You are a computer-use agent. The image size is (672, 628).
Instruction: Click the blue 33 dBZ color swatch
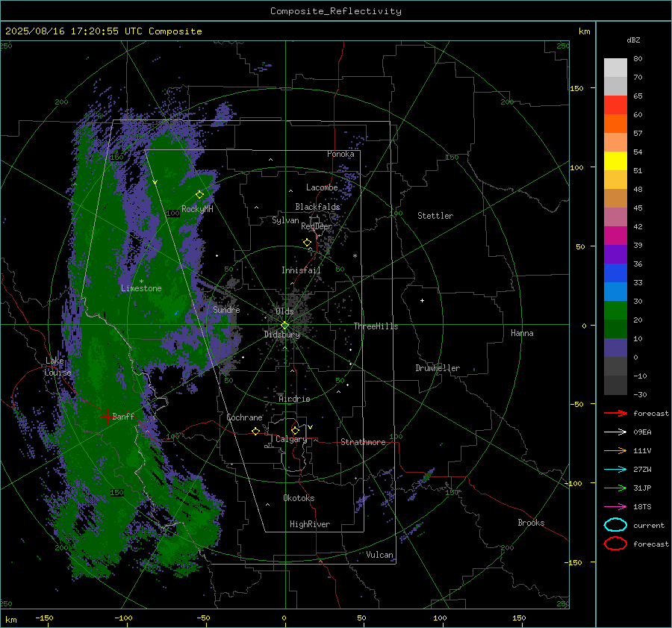pyautogui.click(x=615, y=273)
